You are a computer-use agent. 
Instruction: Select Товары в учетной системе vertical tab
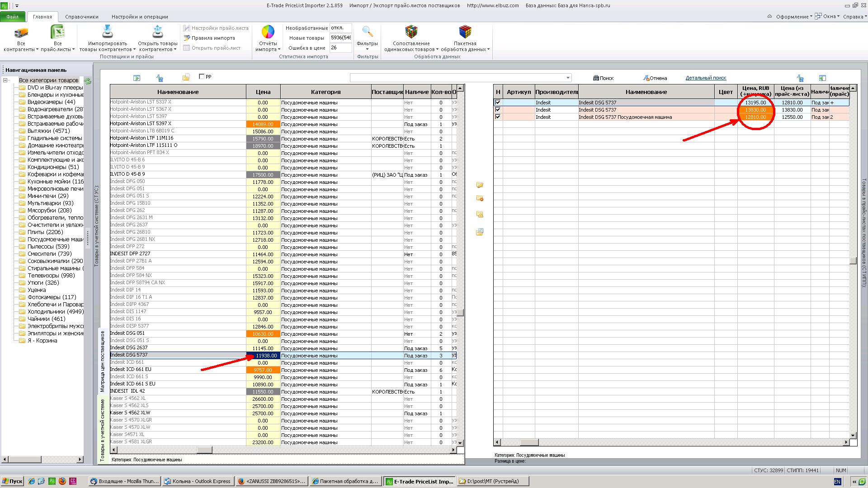point(102,430)
